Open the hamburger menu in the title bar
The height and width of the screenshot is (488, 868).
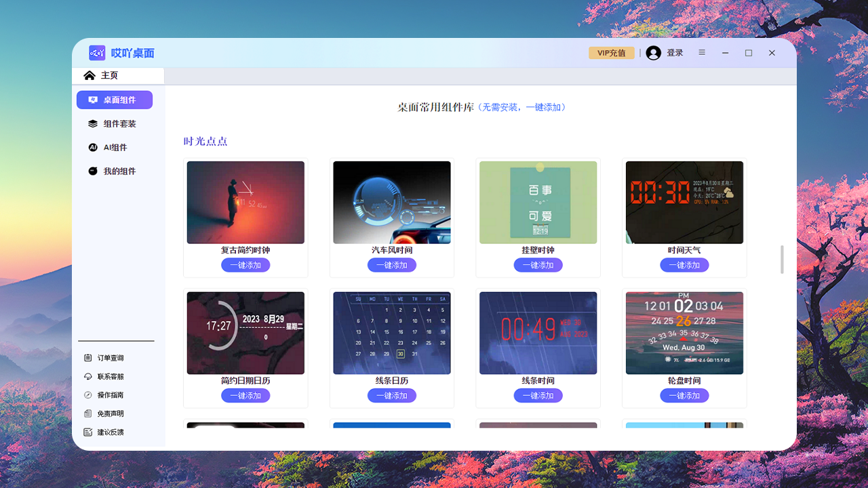(x=702, y=52)
